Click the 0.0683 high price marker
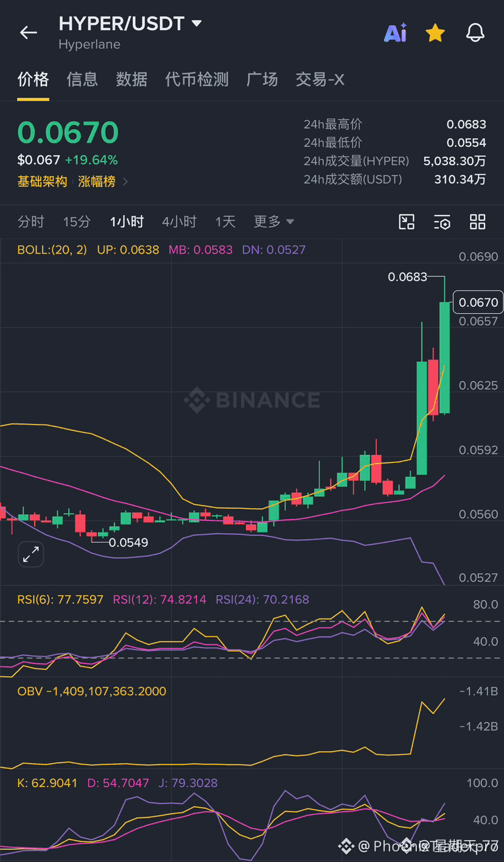 408,277
